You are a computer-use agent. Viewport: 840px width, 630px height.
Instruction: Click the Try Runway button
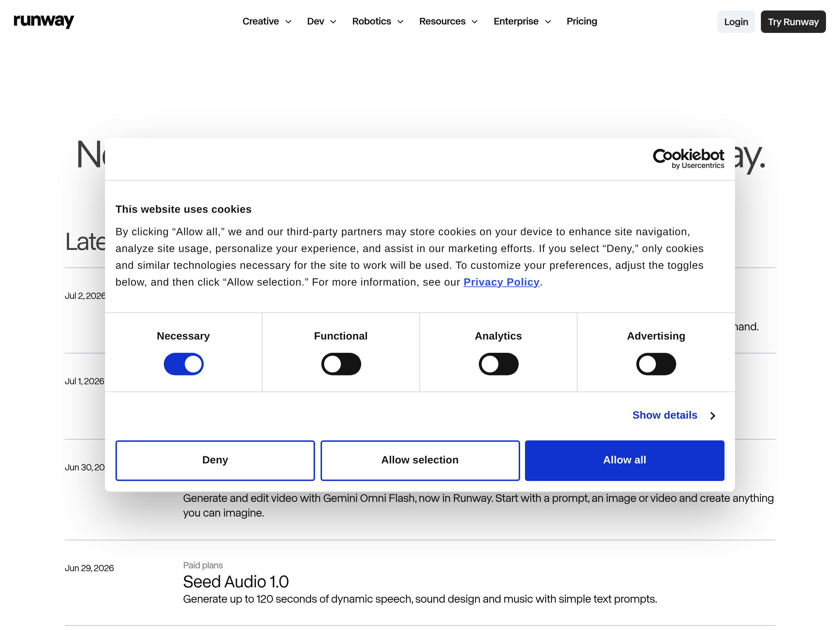point(793,22)
